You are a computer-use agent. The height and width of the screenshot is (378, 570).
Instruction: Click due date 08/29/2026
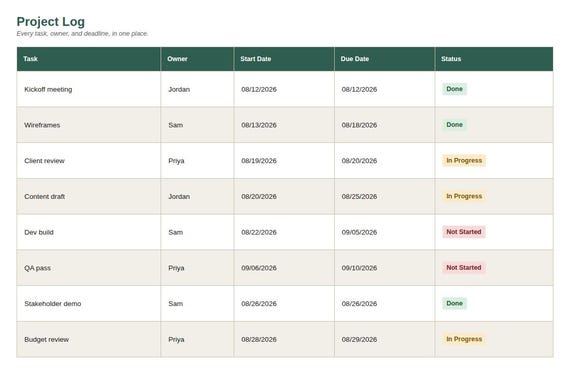click(359, 339)
